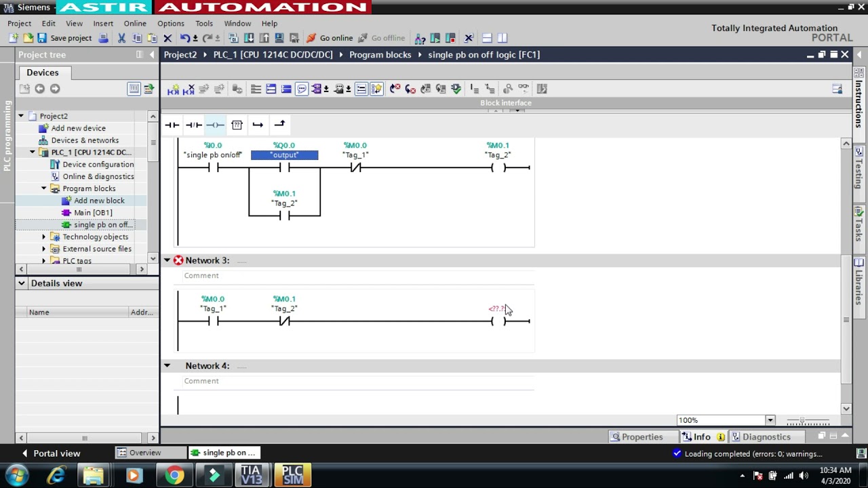
Task: Click the undefined <??.?> coil operand
Action: pos(497,309)
